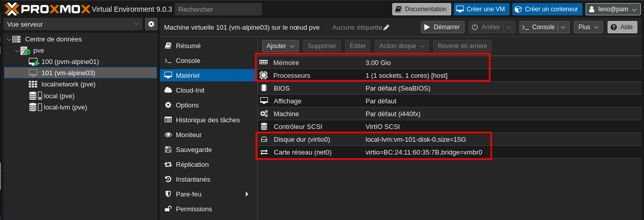Screen dimensions: 644x220
Task: Open the Vue serveur view dropdown
Action: [73, 24]
